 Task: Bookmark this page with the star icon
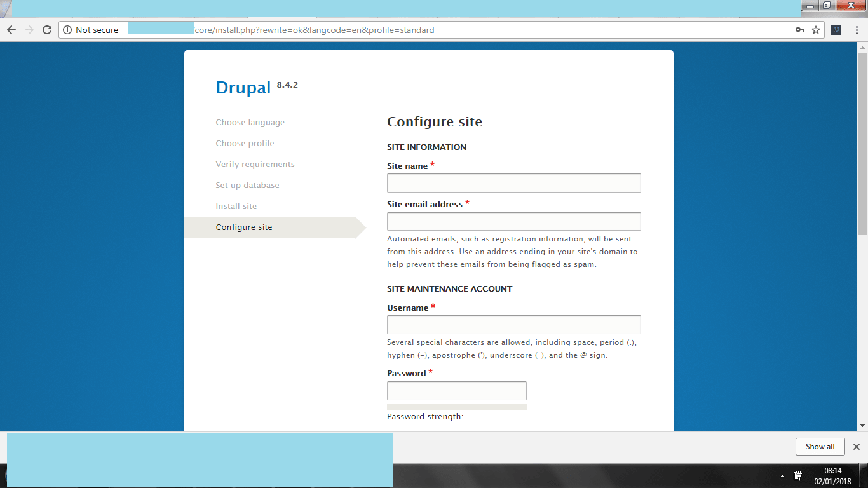pyautogui.click(x=816, y=30)
